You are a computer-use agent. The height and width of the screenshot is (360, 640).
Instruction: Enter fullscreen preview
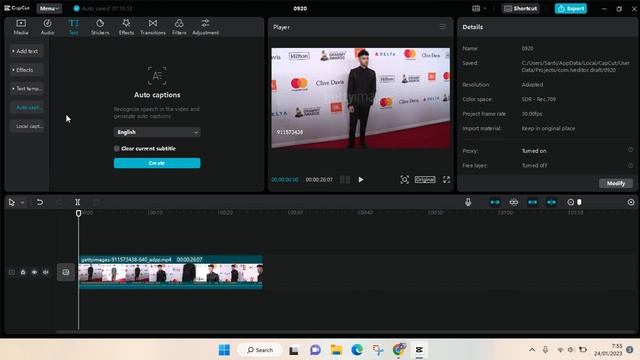[x=447, y=180]
